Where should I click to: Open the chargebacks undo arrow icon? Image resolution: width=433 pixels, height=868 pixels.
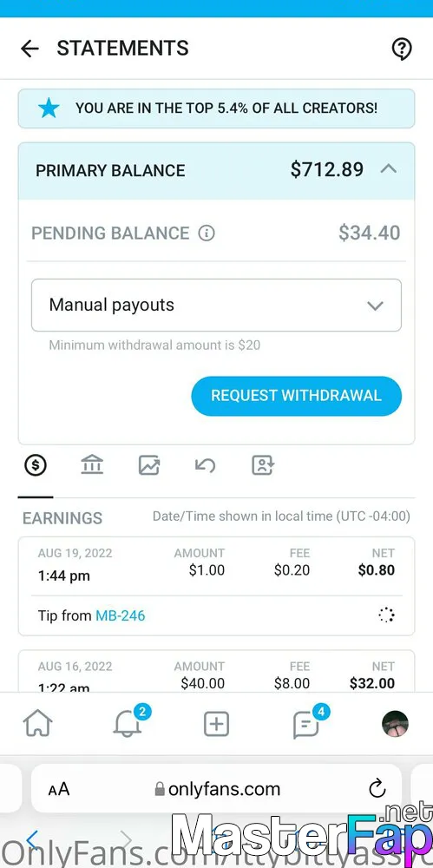pyautogui.click(x=206, y=465)
